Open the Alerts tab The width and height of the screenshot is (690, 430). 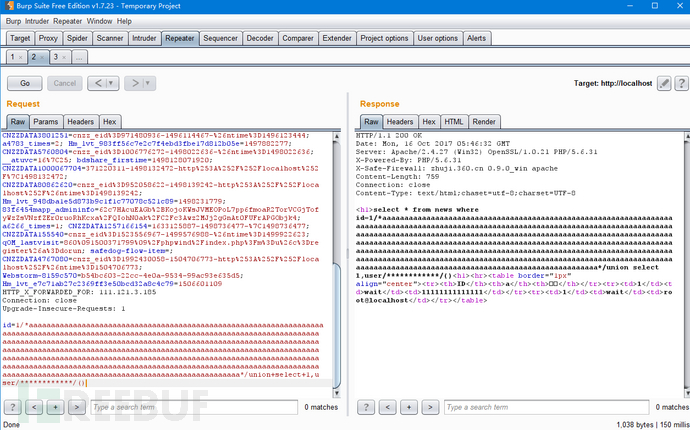point(477,38)
